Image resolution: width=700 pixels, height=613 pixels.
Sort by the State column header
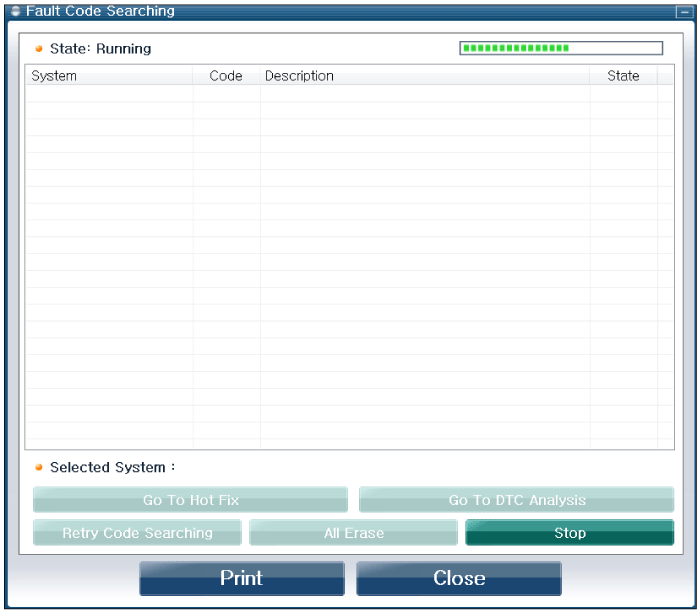623,75
